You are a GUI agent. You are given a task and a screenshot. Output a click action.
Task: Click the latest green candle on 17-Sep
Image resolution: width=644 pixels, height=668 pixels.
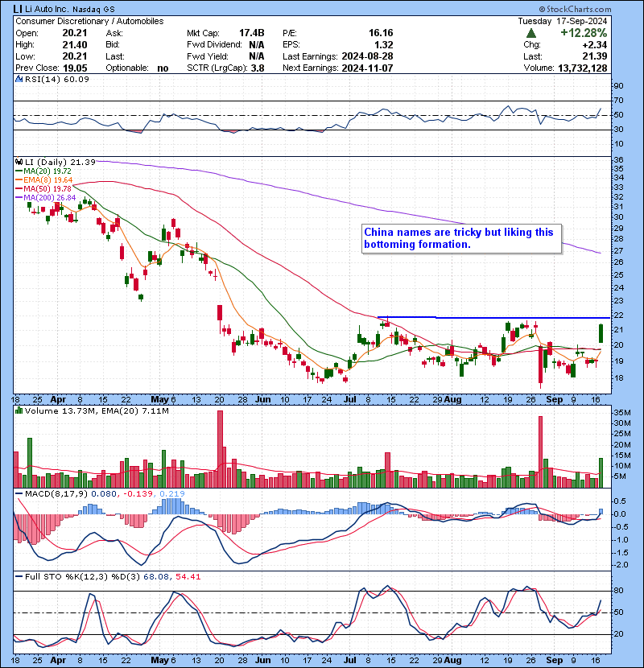(601, 333)
